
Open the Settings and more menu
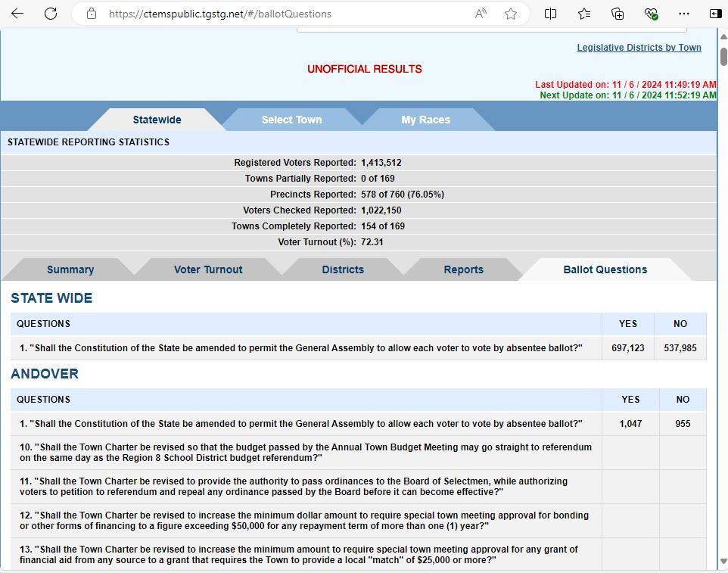(683, 13)
